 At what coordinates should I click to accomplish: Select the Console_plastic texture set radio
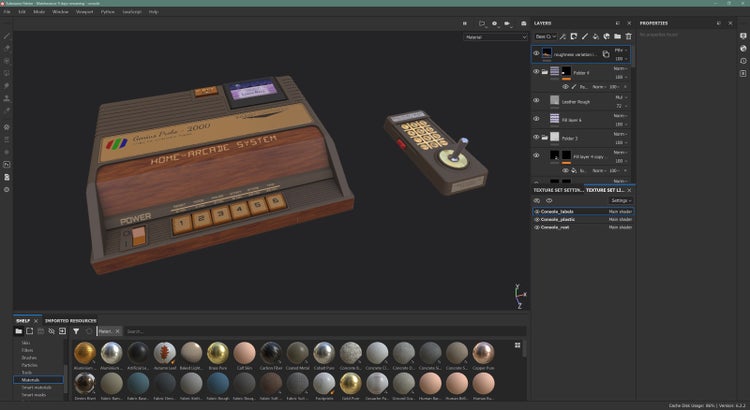coord(537,220)
